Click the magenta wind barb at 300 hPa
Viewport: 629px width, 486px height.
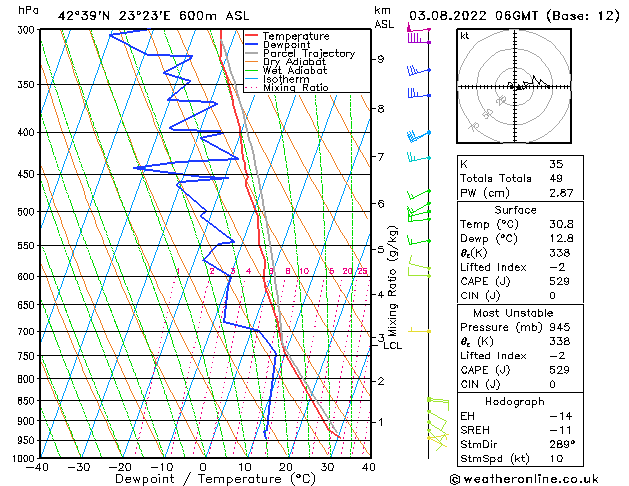click(419, 35)
